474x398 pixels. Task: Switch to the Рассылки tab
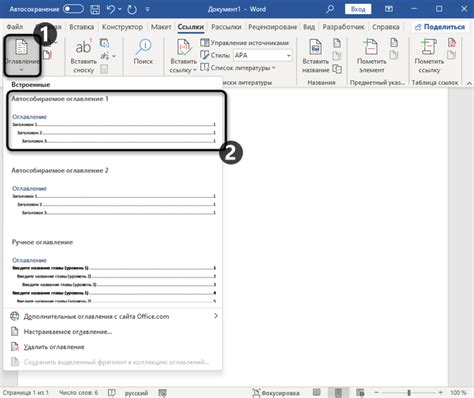[226, 27]
